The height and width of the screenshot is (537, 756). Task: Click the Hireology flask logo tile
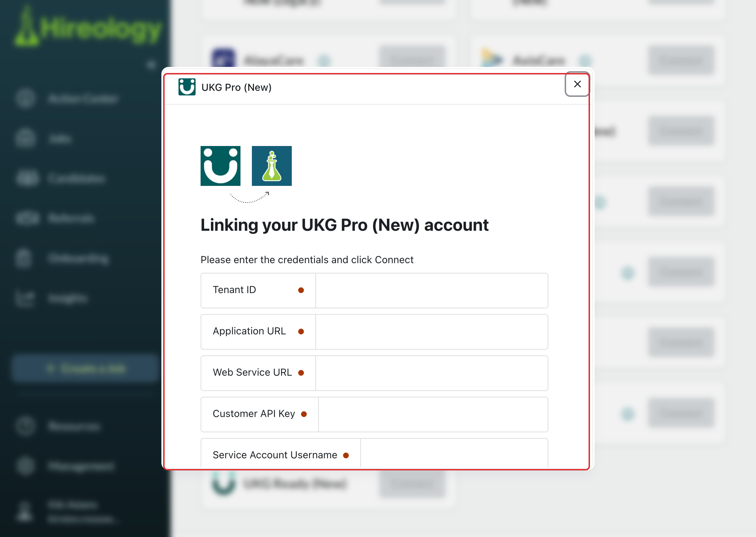(x=272, y=166)
